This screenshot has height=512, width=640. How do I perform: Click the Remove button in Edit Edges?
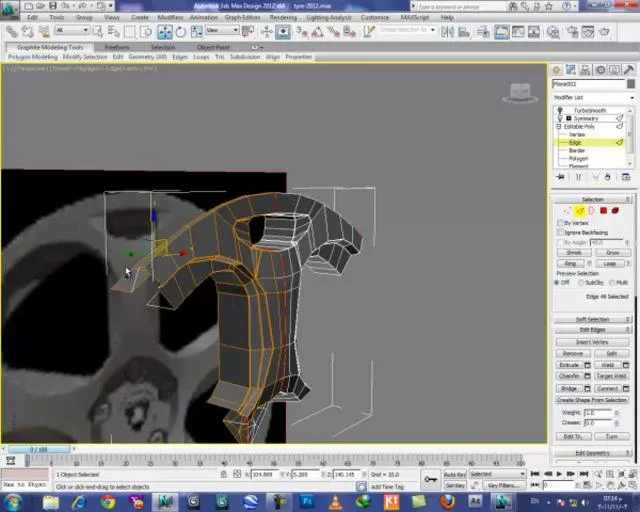tap(573, 354)
